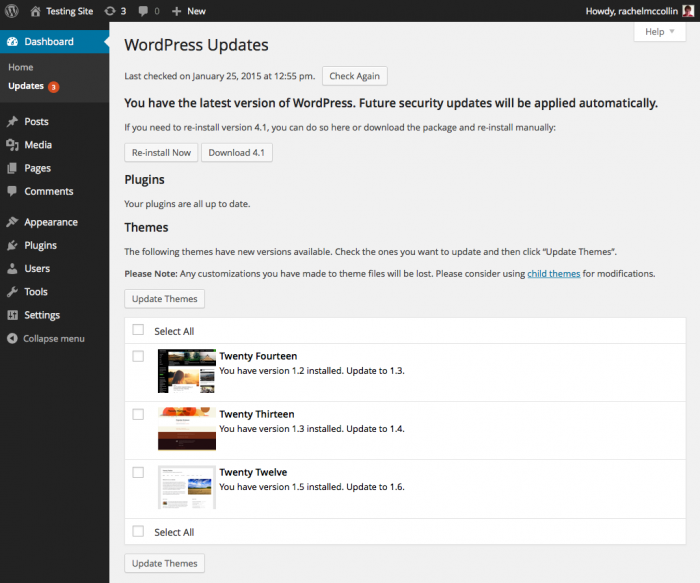Viewport: 700px width, 583px height.
Task: Click the Twenty Thirteen theme thumbnail
Action: 187,429
